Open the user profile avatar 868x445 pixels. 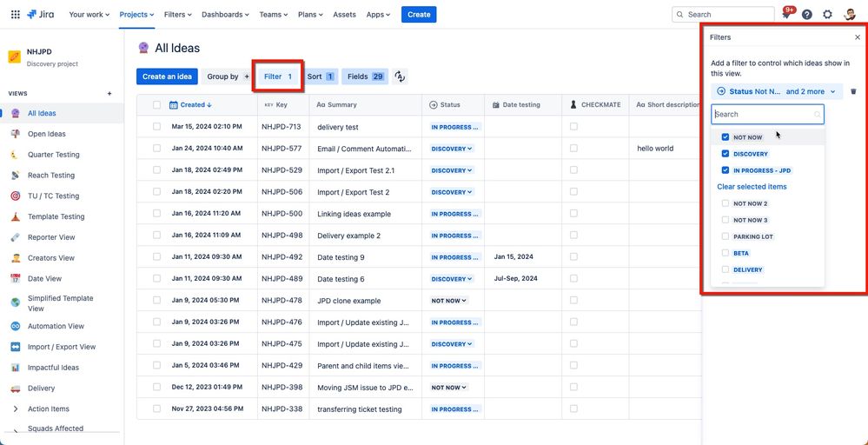[850, 15]
